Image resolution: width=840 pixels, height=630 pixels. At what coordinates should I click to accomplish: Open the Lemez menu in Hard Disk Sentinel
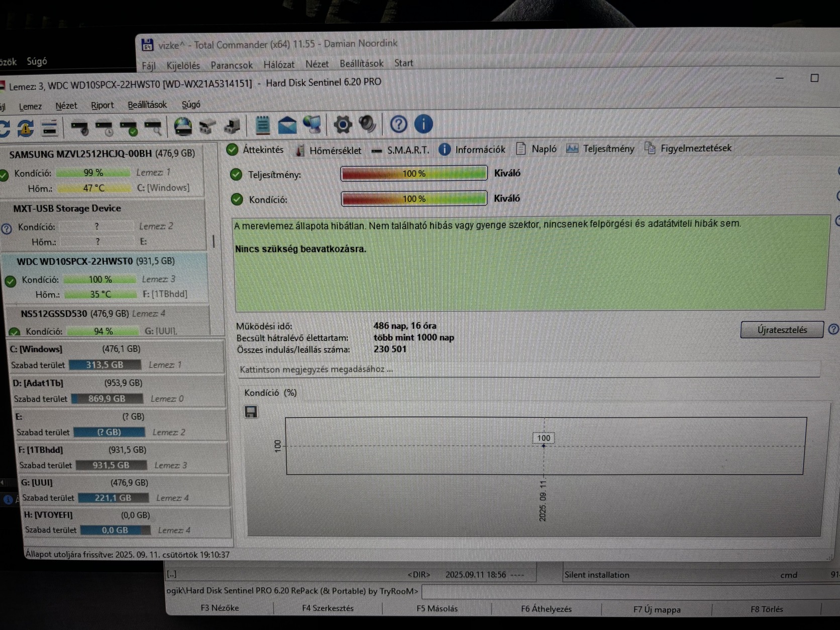tap(30, 107)
